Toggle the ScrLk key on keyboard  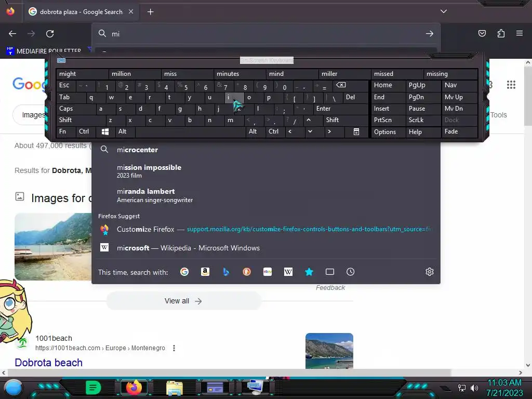click(423, 120)
